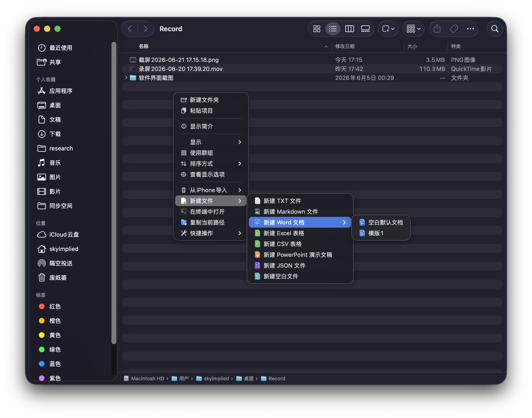Viewport: 532px width, 418px height.
Task: Open 隔空投送 AirDrop in sidebar
Action: coord(55,263)
